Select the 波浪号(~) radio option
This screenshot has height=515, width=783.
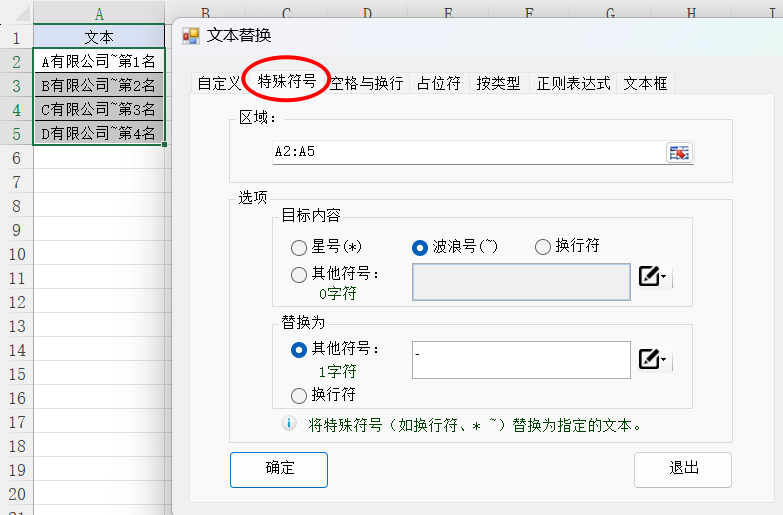click(x=421, y=247)
